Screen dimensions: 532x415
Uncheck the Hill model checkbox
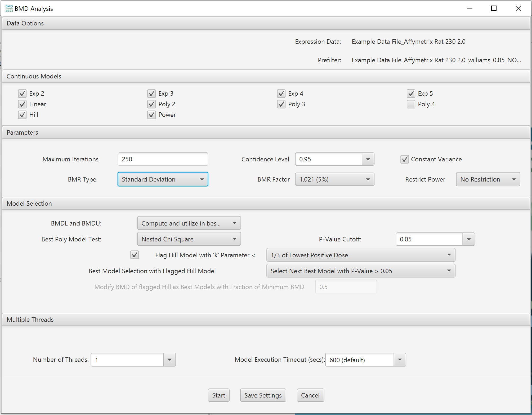click(23, 115)
